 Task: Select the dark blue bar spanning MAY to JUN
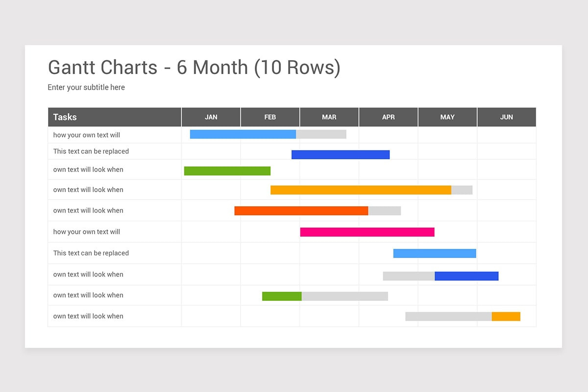click(x=466, y=276)
